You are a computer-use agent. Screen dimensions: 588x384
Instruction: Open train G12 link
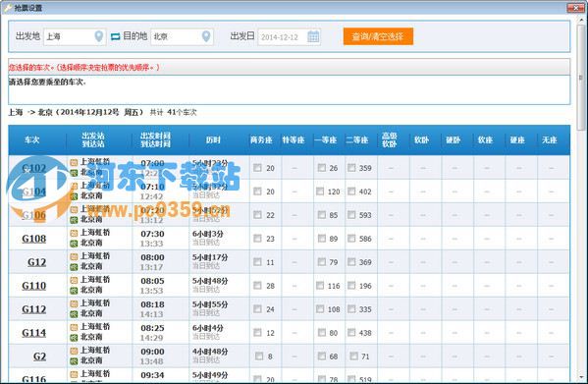click(36, 262)
